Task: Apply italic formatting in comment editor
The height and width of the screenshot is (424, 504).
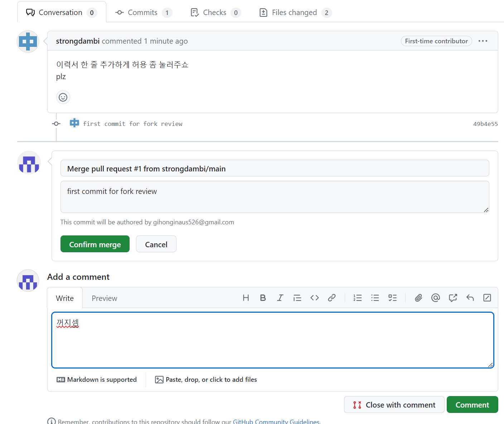Action: [280, 298]
